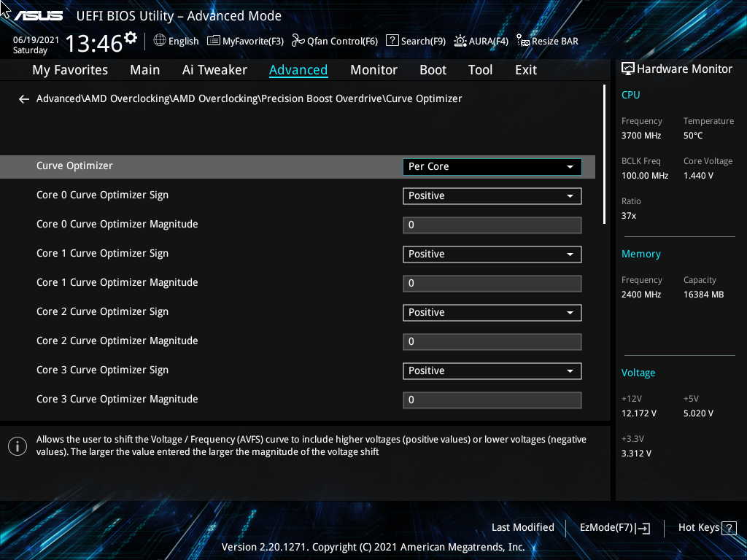Open the Curve Optimizer dropdown
The width and height of the screenshot is (747, 560).
tap(492, 166)
